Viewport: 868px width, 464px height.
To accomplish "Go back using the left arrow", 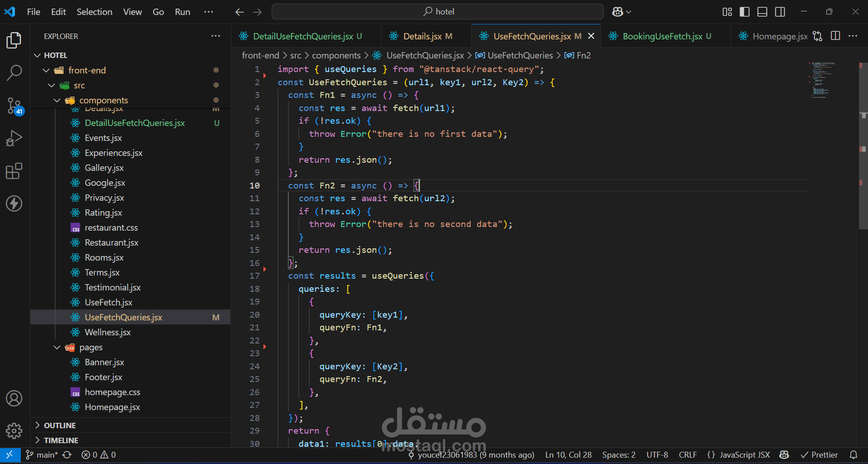I will (240, 12).
